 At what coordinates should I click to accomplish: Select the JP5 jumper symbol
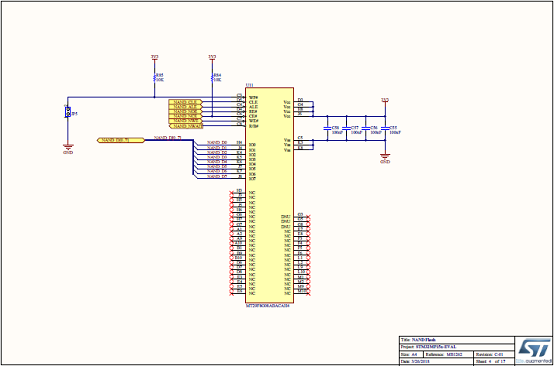point(67,112)
